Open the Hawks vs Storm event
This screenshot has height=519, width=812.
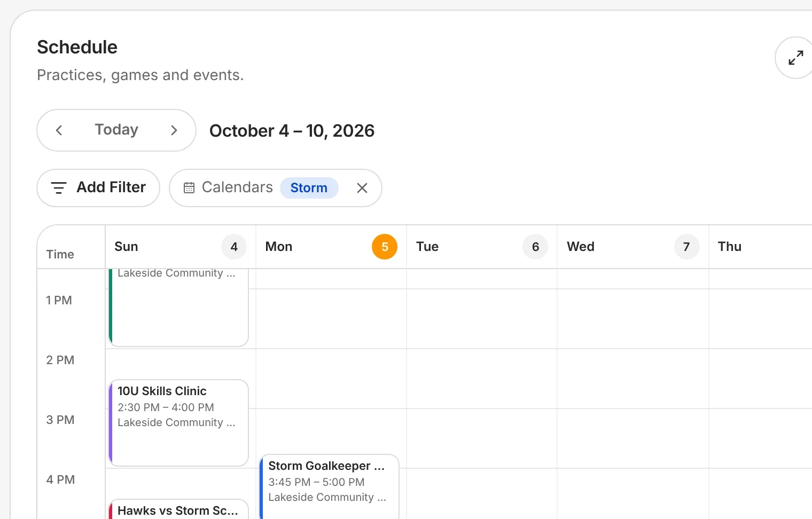click(179, 509)
